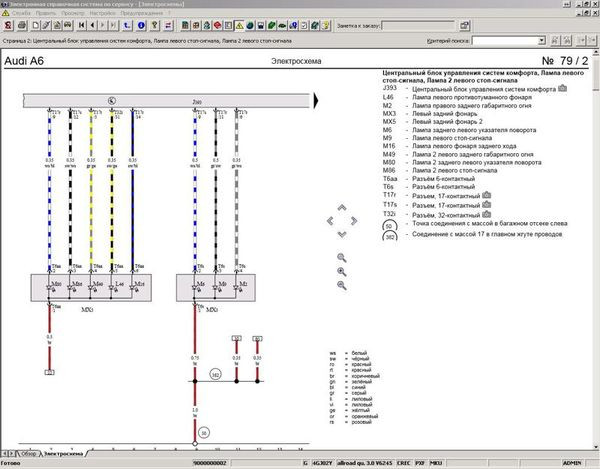This screenshot has width=600, height=469.
Task: Click the top magnifier zoom icon
Action: coord(341,256)
